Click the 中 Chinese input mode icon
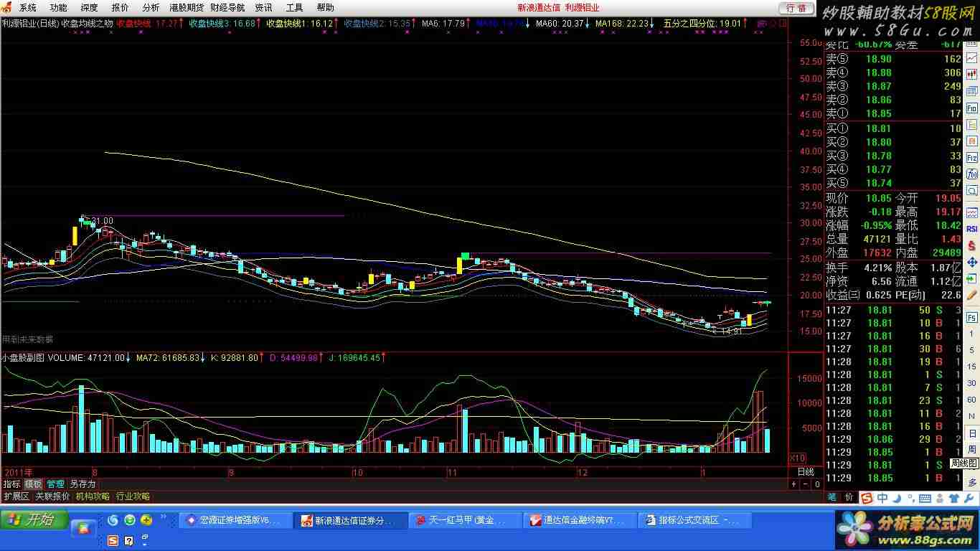980x551 pixels. coord(882,498)
